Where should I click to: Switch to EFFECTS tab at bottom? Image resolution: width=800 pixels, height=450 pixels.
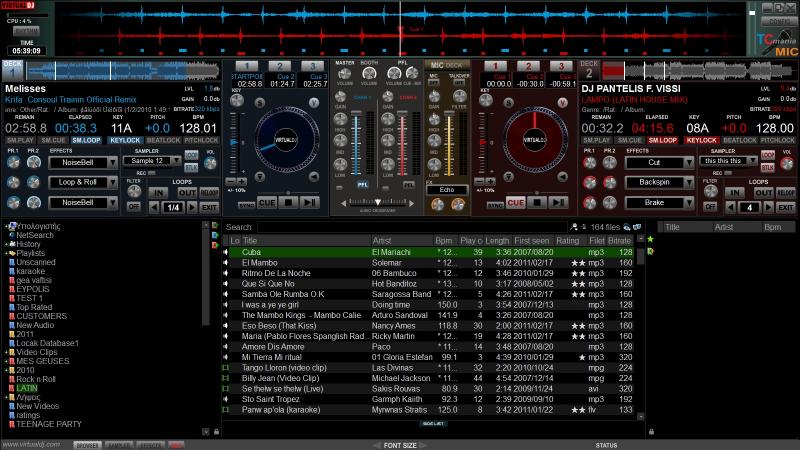click(151, 445)
